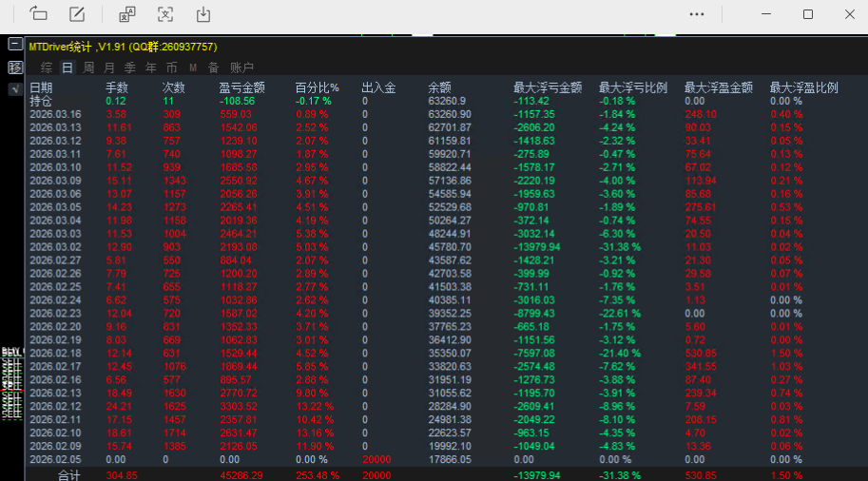The height and width of the screenshot is (481, 868).
Task: Click the 1714 trade count value
Action: (174, 433)
